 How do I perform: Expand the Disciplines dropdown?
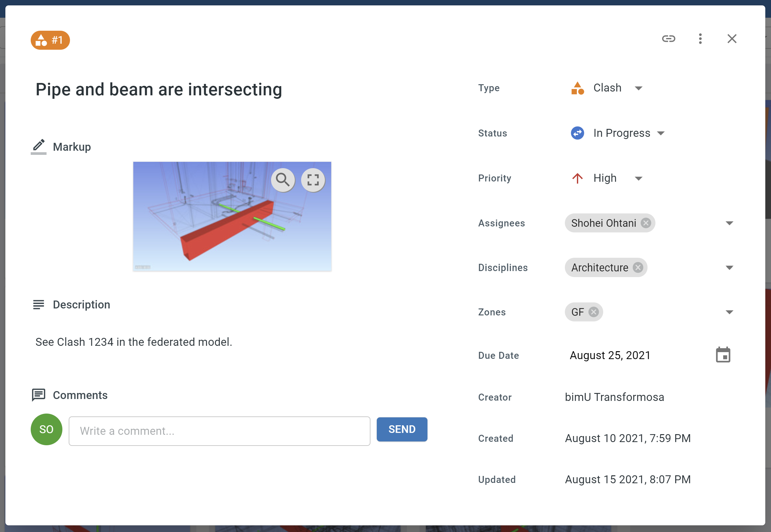click(x=729, y=268)
